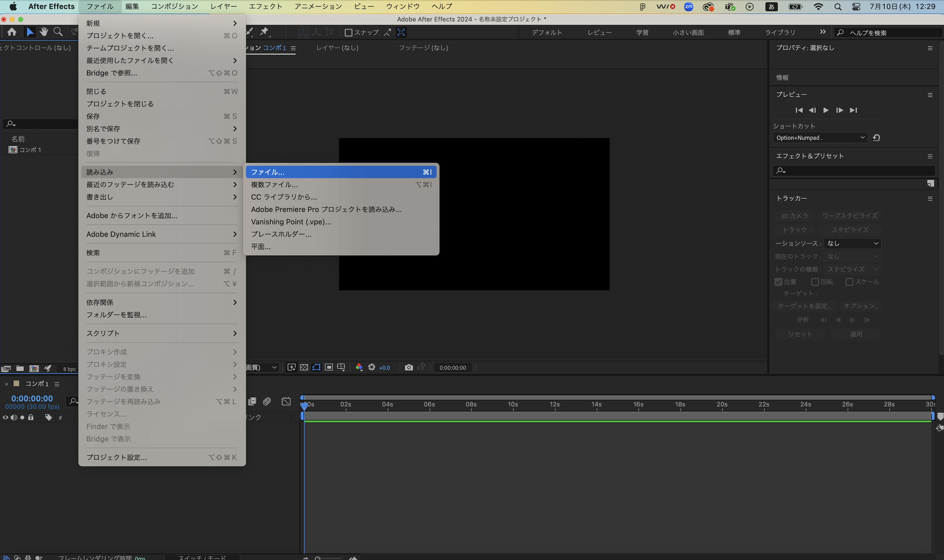Image resolution: width=944 pixels, height=560 pixels.
Task: Open the Option+Numpad shortcut dropdown
Action: coord(820,138)
